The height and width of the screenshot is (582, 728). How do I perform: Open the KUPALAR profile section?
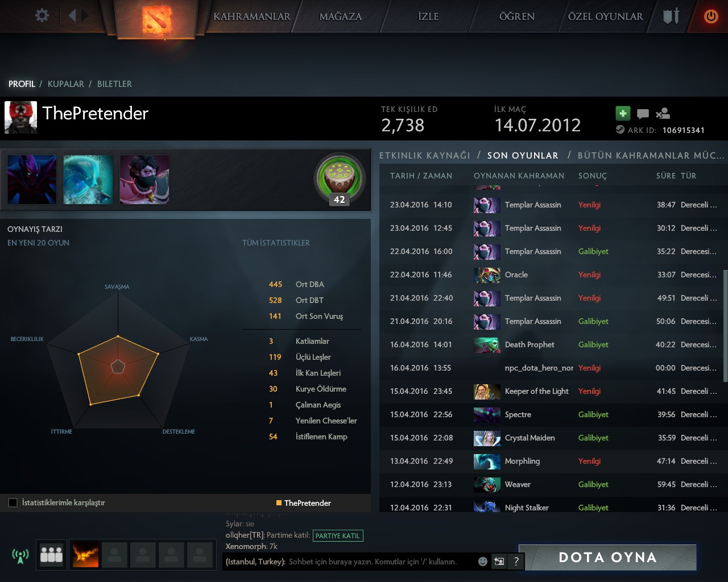point(66,84)
